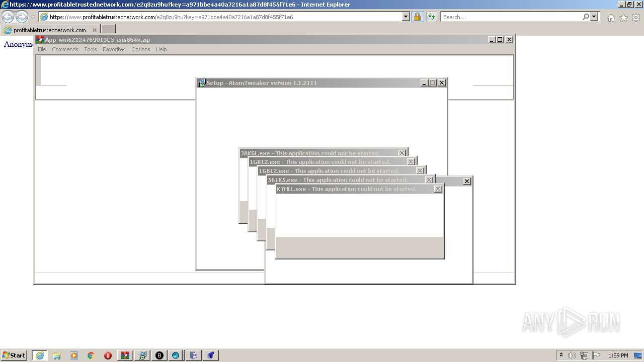Click the dark blue app taskbar button
This screenshot has height=362, width=644.
pyautogui.click(x=211, y=355)
